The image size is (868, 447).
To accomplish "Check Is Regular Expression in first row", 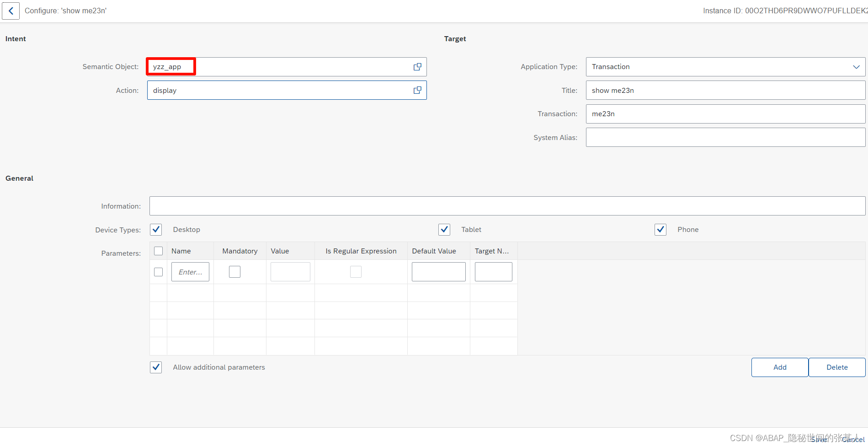I will tap(356, 272).
